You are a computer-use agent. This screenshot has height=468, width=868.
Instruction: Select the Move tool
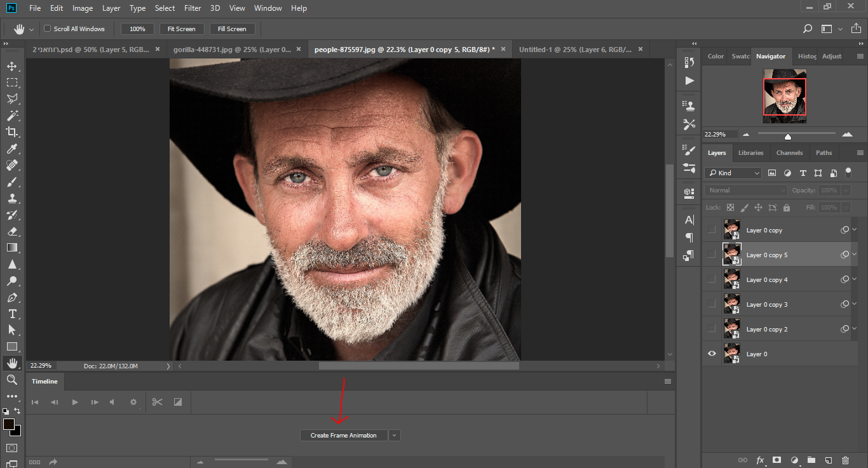coord(12,67)
